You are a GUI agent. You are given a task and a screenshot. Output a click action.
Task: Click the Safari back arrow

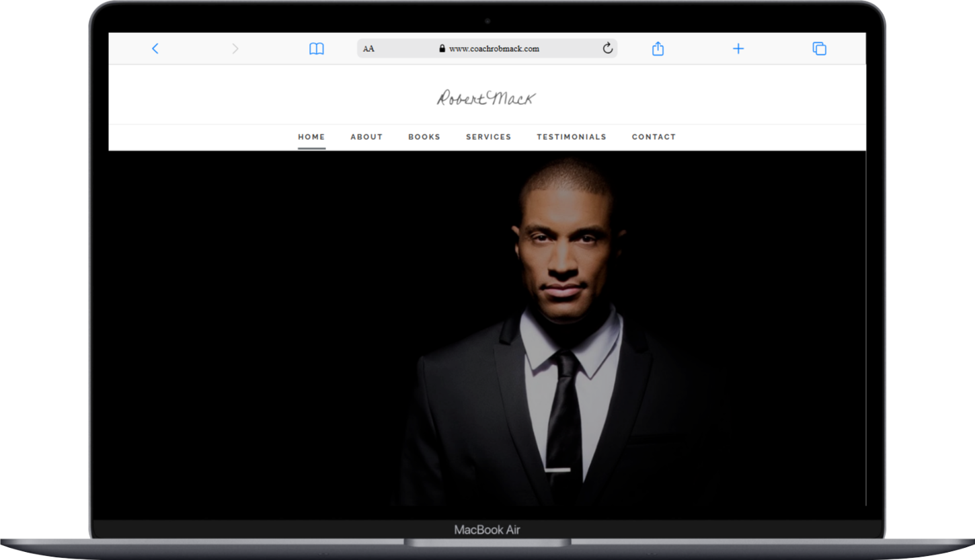coord(155,48)
